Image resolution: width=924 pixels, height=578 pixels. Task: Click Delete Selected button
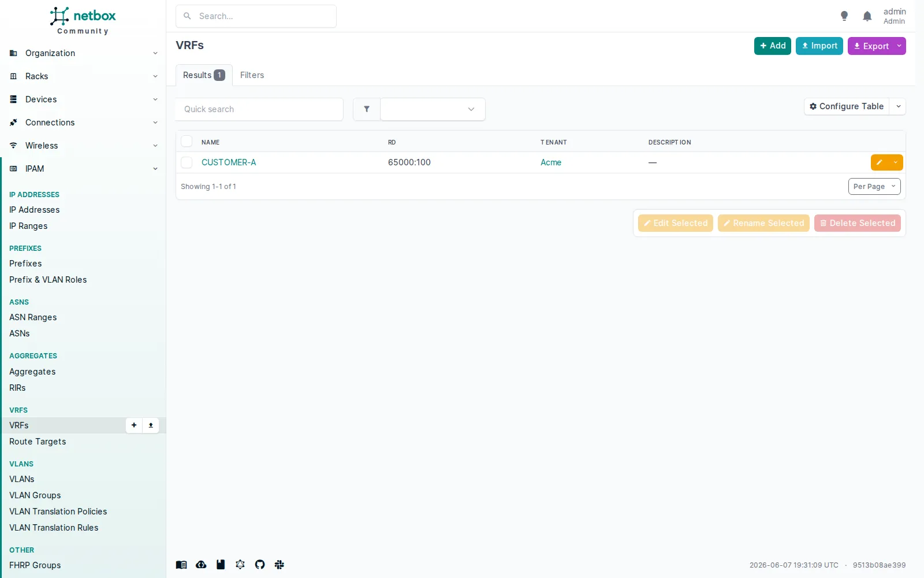click(858, 223)
